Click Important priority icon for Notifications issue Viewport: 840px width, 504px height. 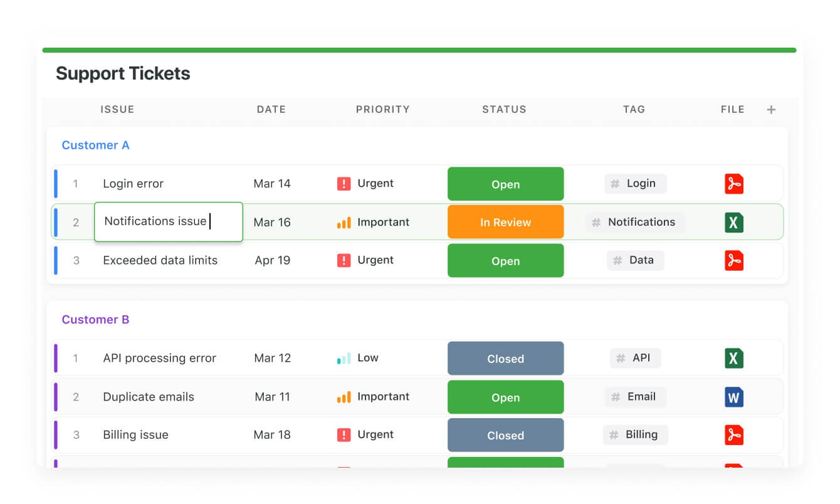[344, 223]
